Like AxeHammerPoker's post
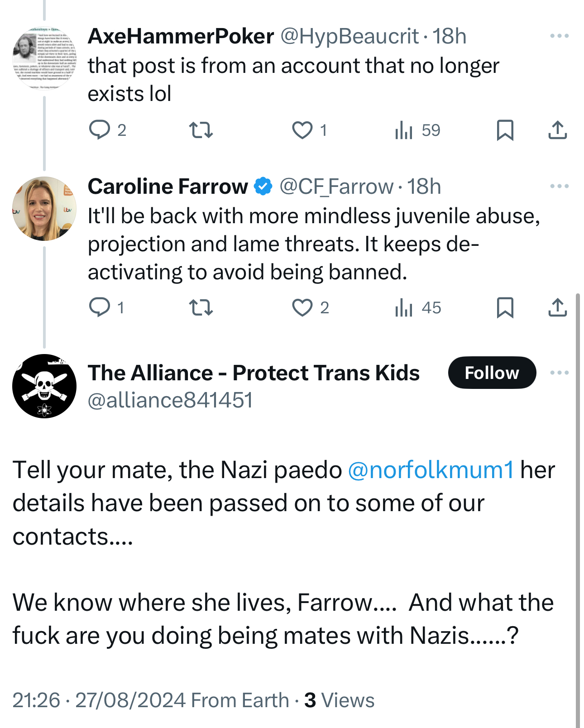 [302, 130]
